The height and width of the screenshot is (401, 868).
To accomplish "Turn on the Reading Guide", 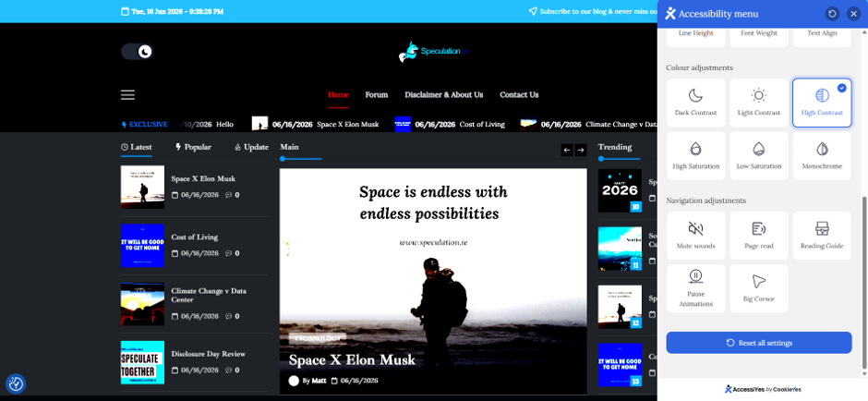I will [822, 236].
